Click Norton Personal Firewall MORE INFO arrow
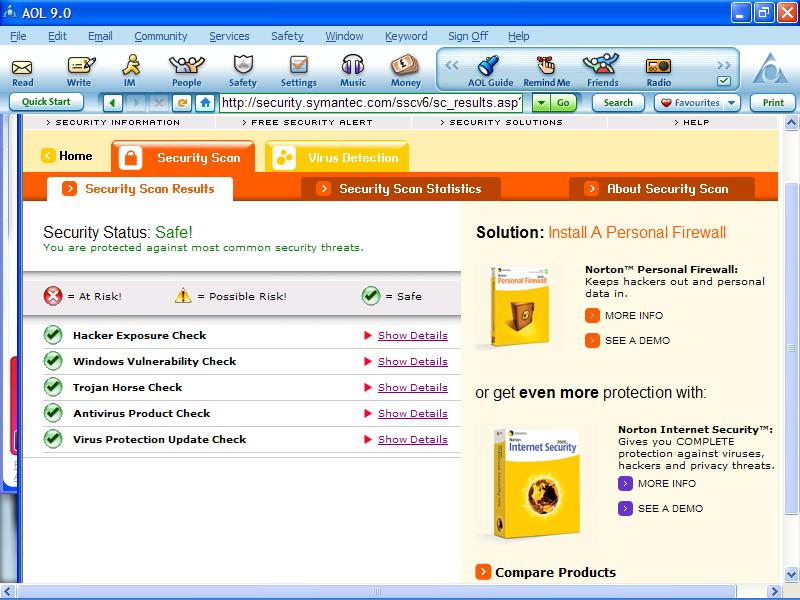The width and height of the screenshot is (800, 600). (x=592, y=315)
